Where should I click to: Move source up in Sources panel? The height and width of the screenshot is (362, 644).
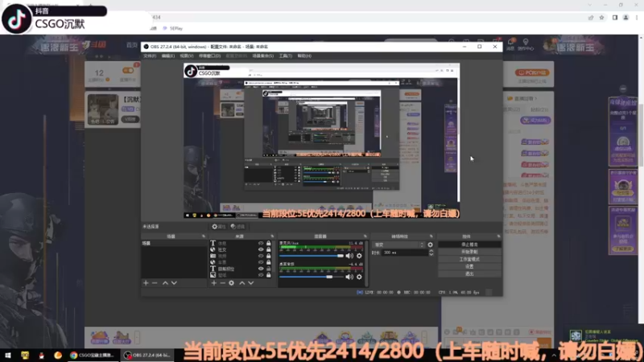pyautogui.click(x=242, y=283)
